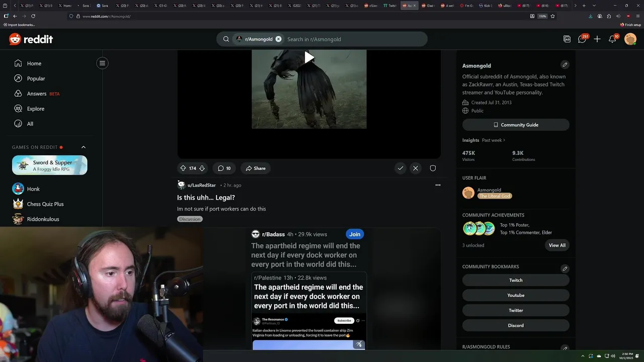The image size is (644, 362).
Task: Clear the r/Asmongold search filter chip
Action: (x=278, y=39)
